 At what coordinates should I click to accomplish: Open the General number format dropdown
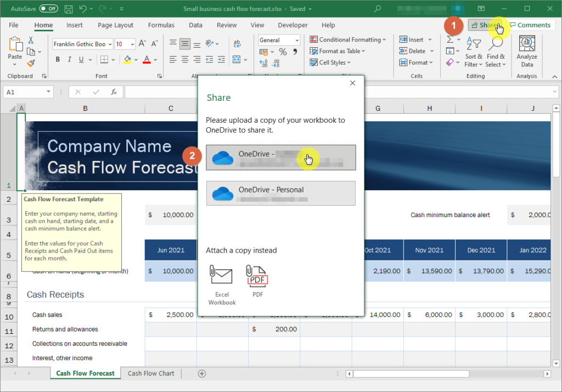[297, 40]
